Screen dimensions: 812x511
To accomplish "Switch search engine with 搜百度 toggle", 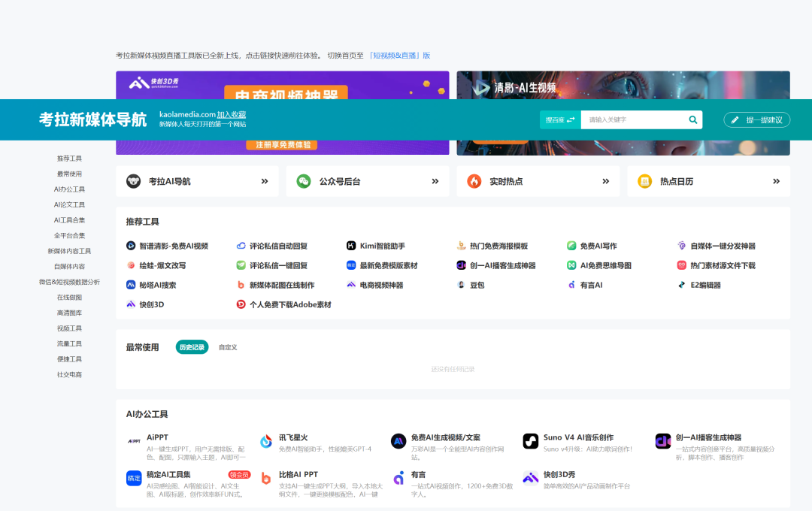I will (x=560, y=119).
